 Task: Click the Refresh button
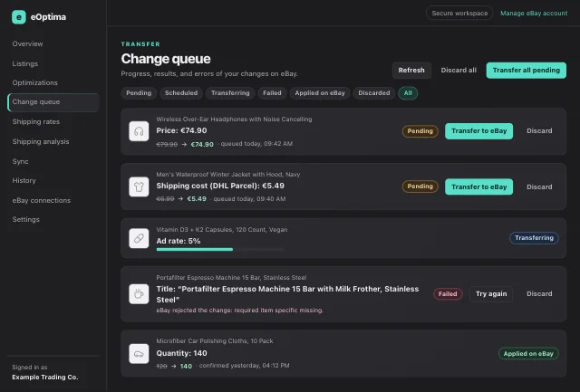411,71
